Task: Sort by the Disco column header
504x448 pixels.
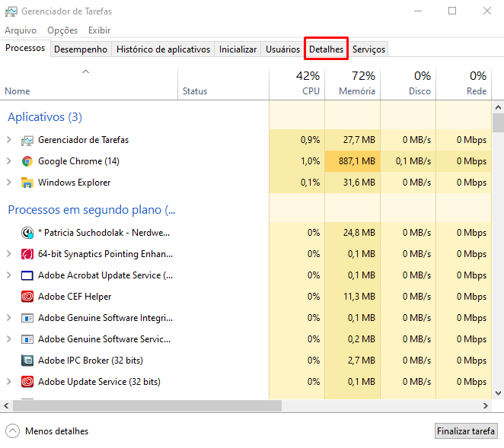Action: (x=408, y=83)
